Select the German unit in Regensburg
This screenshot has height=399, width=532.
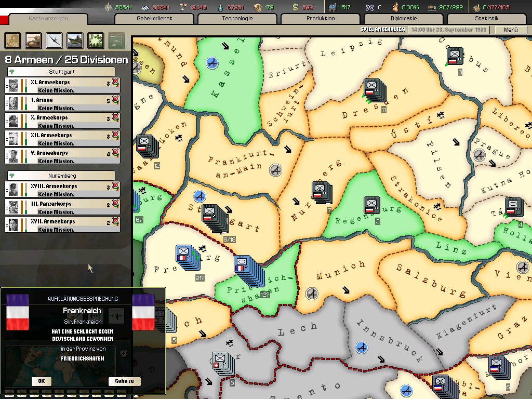coord(371,205)
